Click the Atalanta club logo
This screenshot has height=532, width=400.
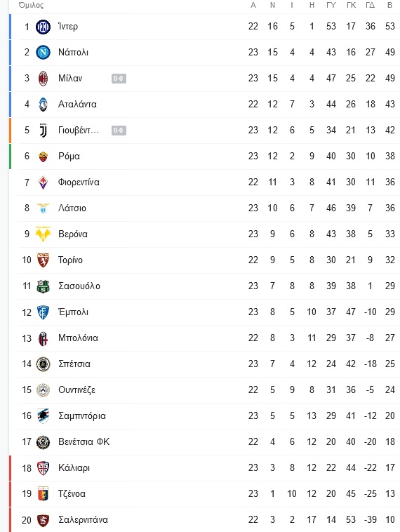click(43, 105)
